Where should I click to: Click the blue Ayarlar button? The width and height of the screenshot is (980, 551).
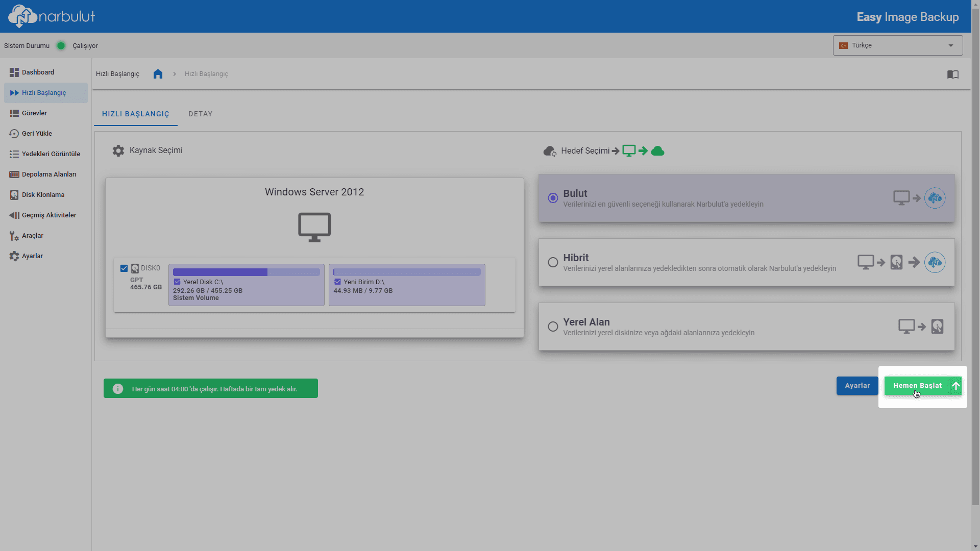(x=857, y=386)
